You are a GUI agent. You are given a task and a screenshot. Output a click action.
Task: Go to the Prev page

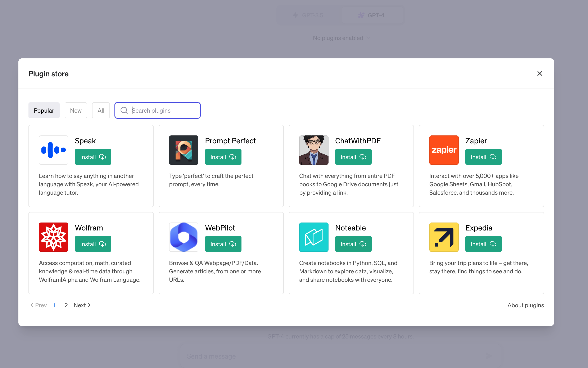coord(39,305)
